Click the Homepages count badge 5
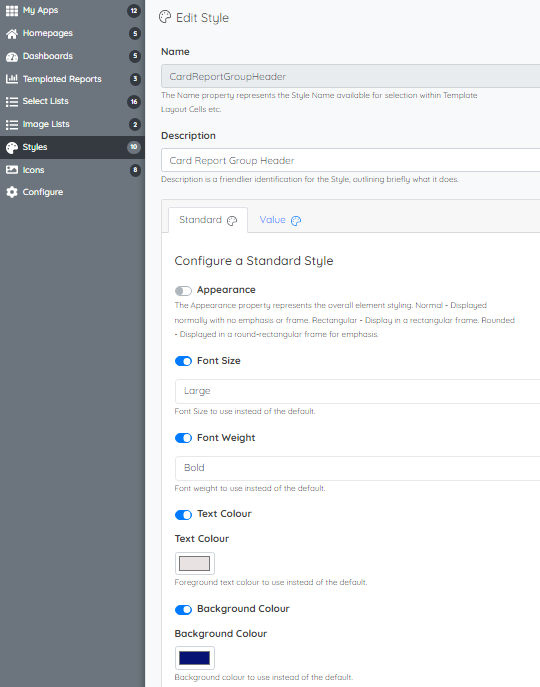 (135, 33)
